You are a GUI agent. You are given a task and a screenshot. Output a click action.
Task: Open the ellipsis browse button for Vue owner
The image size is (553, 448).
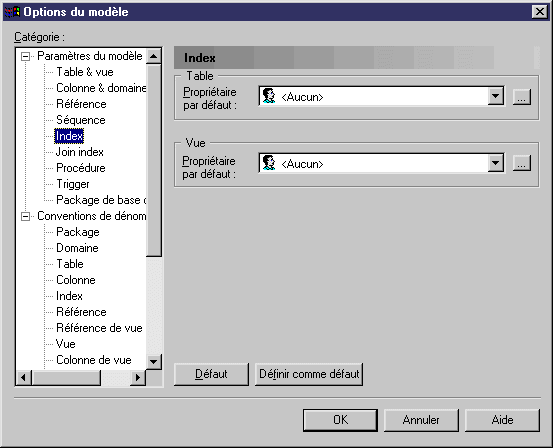click(x=522, y=163)
